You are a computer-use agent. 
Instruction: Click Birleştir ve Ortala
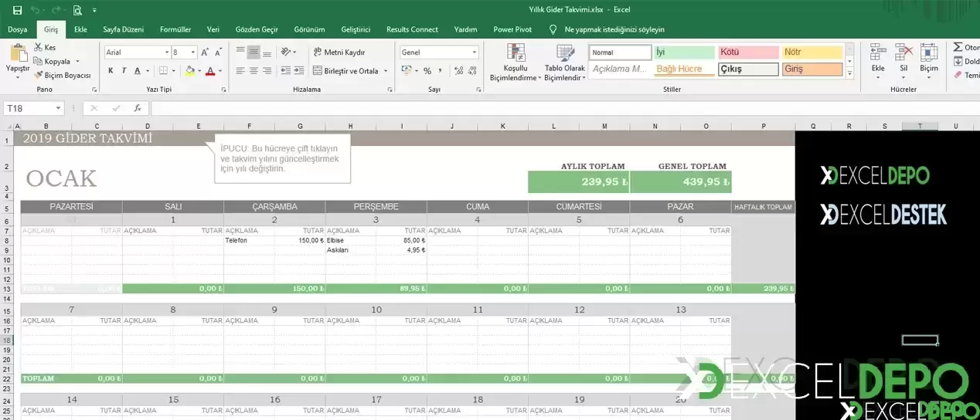(x=345, y=71)
